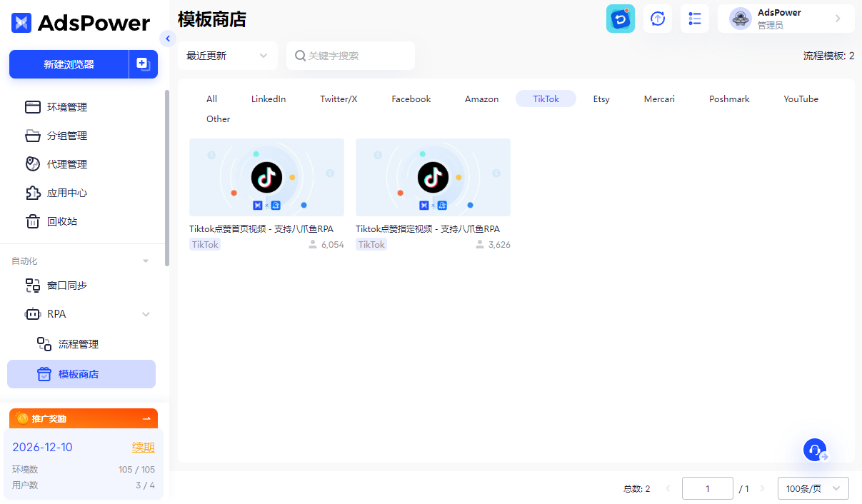The image size is (862, 504).
Task: Click the blue notification icon in header
Action: [621, 19]
